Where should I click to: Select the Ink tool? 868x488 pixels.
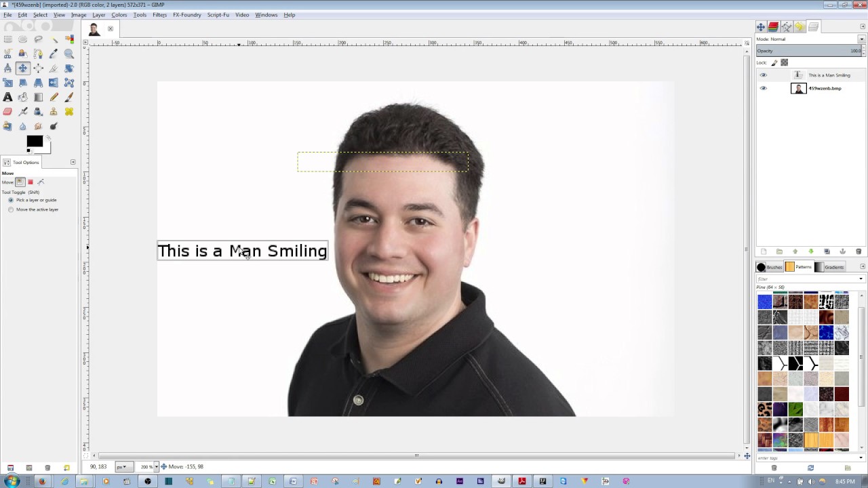click(x=38, y=111)
